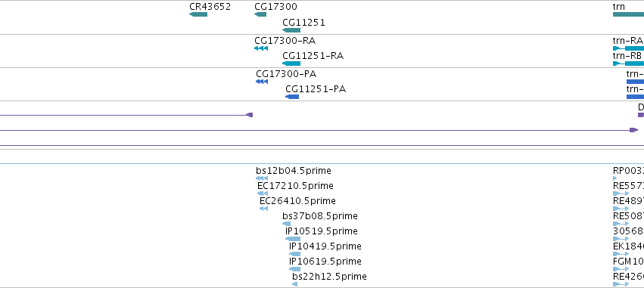
Task: Click the CR43652 gene glyph
Action: 198,14
